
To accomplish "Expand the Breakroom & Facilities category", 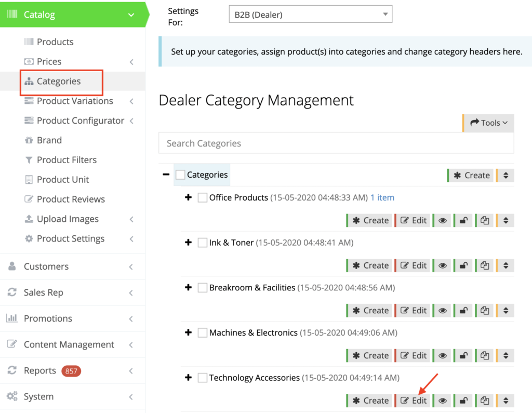I will point(188,287).
